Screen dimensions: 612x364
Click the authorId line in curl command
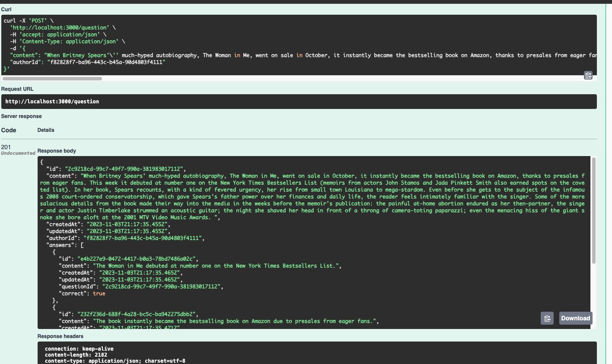[88, 62]
